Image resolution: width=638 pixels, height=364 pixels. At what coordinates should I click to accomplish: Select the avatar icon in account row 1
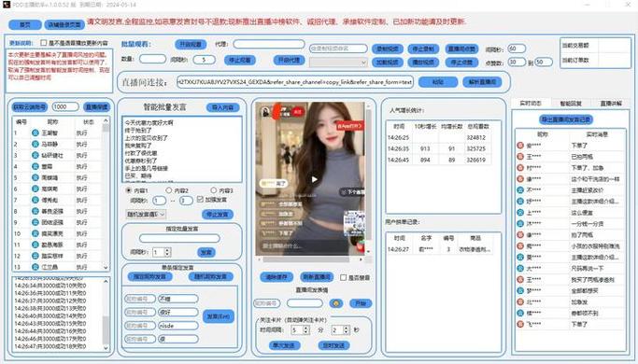click(35, 133)
